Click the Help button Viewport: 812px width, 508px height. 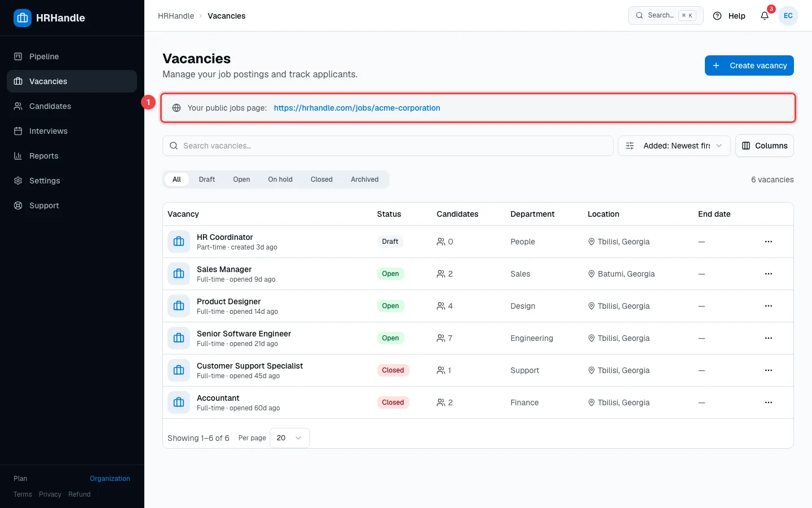(729, 16)
